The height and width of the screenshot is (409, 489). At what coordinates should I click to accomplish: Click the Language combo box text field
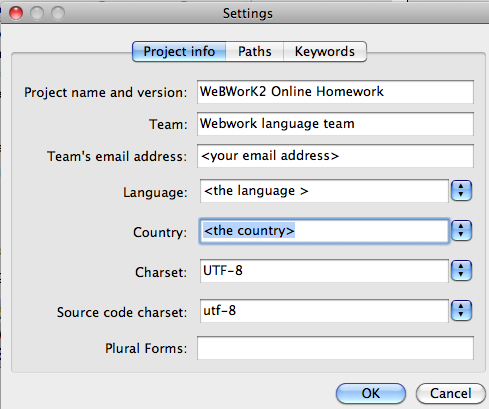324,191
